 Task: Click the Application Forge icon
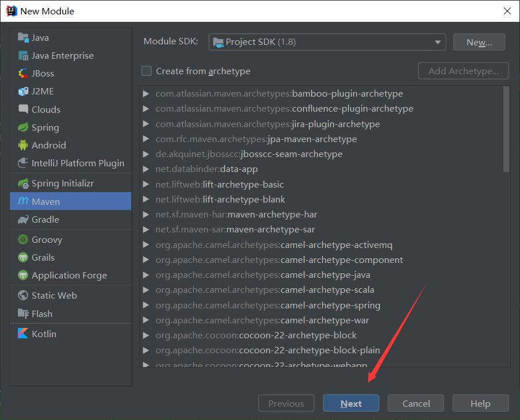pos(23,275)
